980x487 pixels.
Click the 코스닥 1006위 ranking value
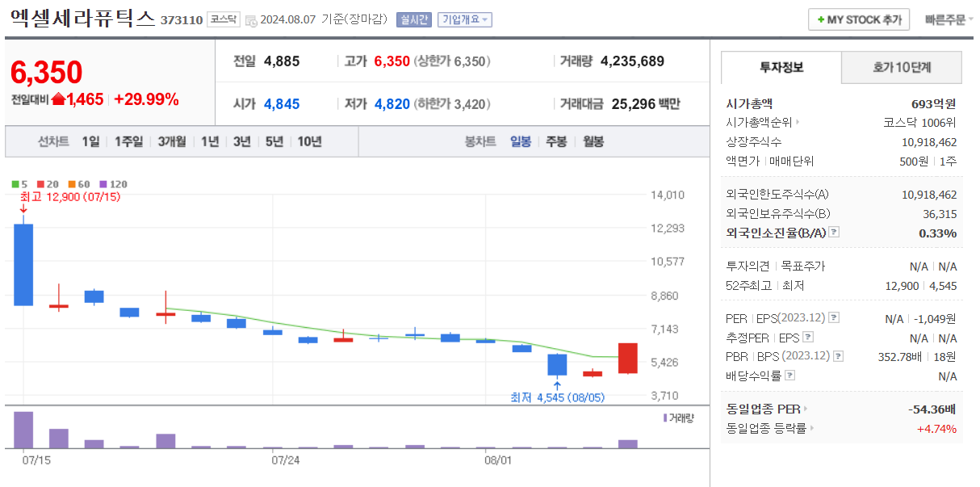pyautogui.click(x=920, y=123)
